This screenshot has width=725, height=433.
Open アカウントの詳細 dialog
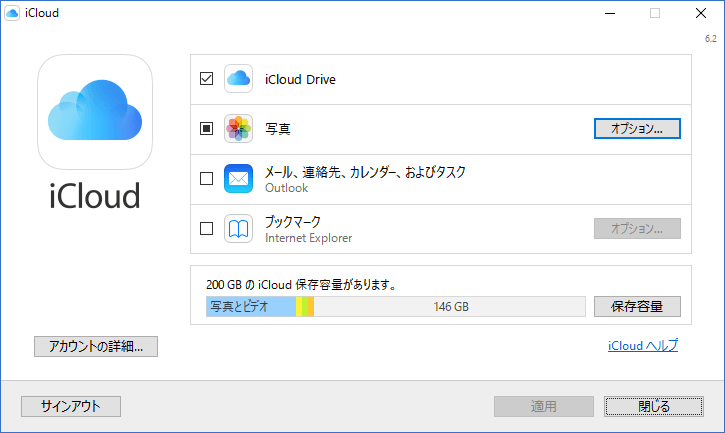[95, 347]
